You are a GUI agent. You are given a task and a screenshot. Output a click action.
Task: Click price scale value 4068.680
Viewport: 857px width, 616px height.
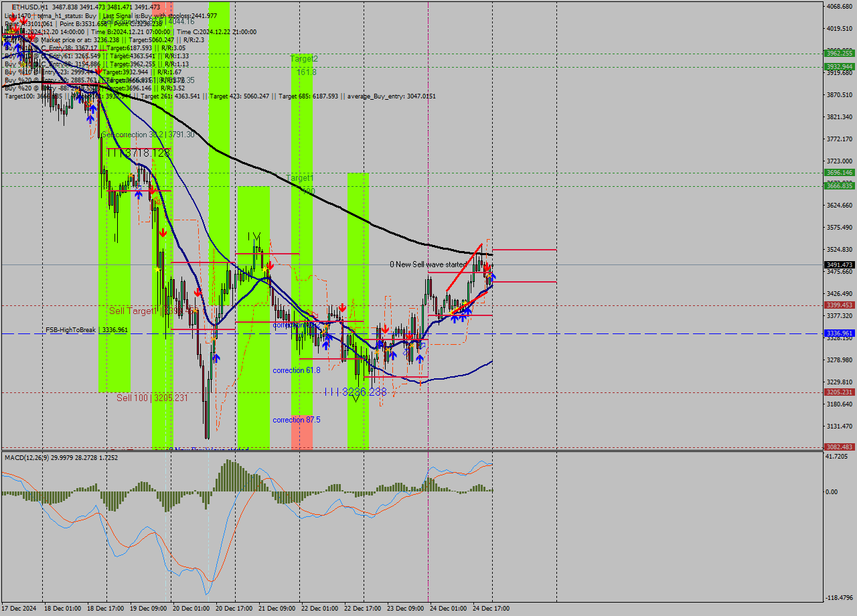[839, 7]
